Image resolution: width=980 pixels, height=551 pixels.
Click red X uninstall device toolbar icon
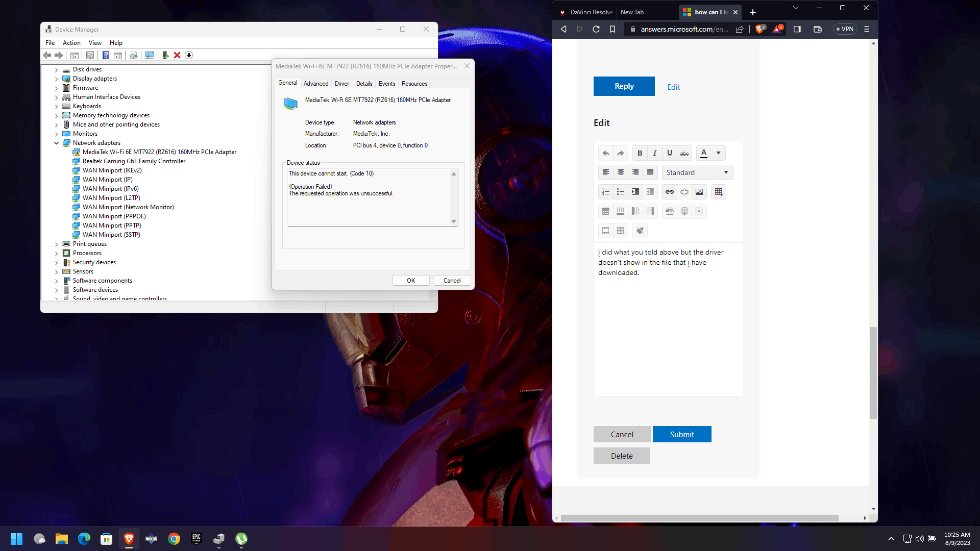coord(177,55)
